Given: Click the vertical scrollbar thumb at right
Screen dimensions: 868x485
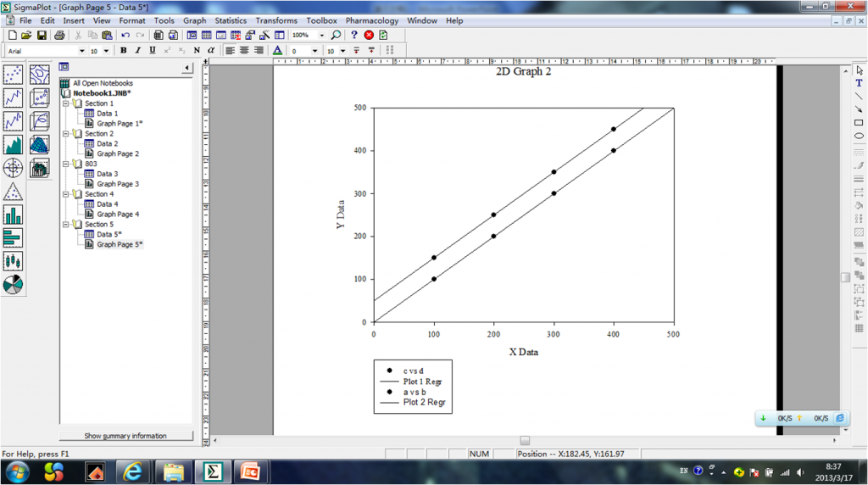Looking at the screenshot, I should (x=845, y=277).
